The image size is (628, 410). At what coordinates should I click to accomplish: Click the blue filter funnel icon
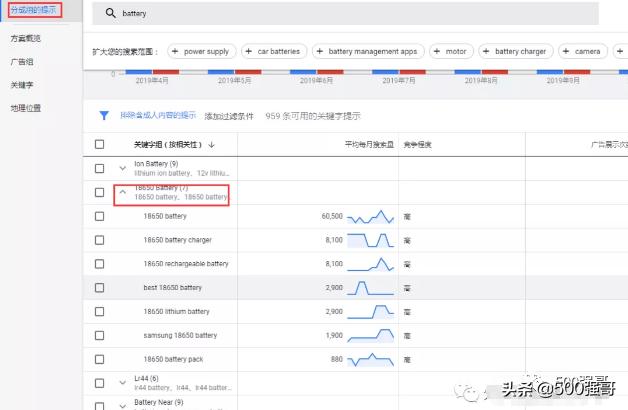[x=104, y=116]
